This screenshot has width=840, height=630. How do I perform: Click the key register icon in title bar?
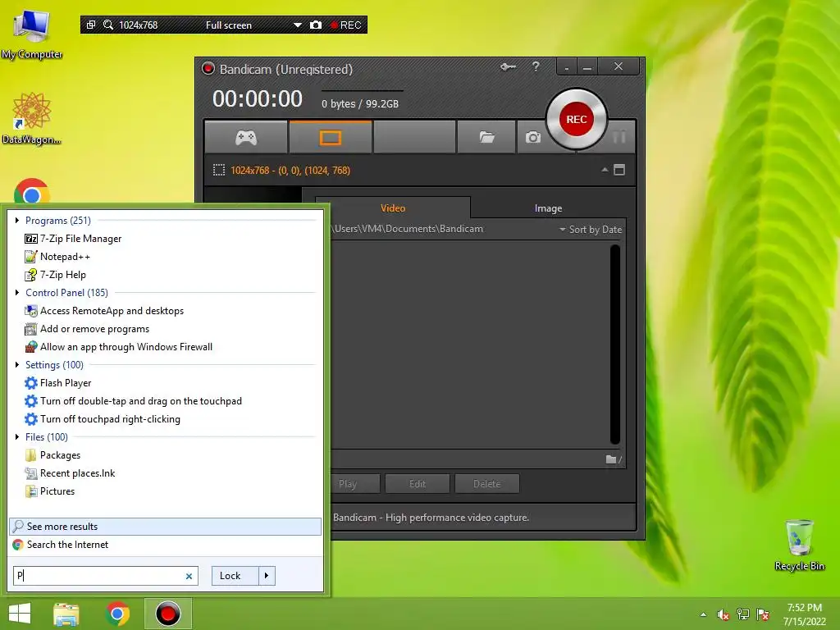click(508, 67)
